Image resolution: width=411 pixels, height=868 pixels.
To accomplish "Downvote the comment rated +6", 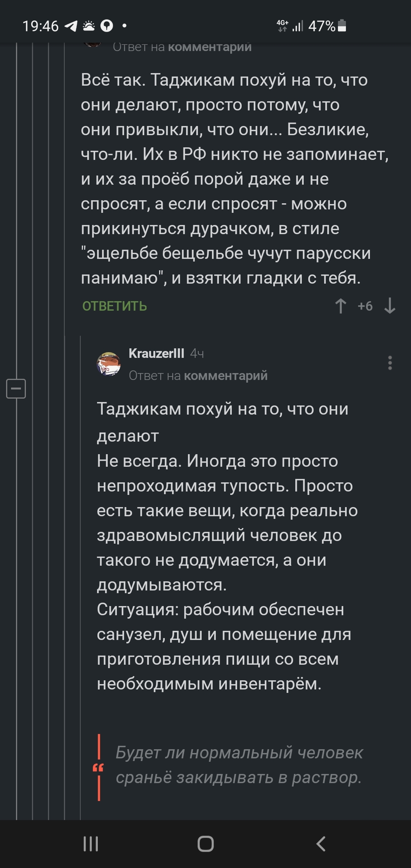I will coord(390,306).
